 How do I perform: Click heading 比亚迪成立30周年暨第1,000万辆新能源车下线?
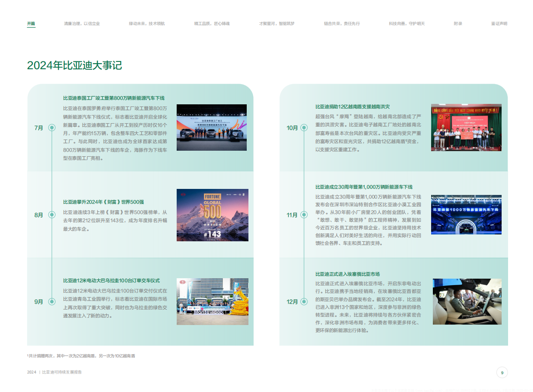pos(364,187)
